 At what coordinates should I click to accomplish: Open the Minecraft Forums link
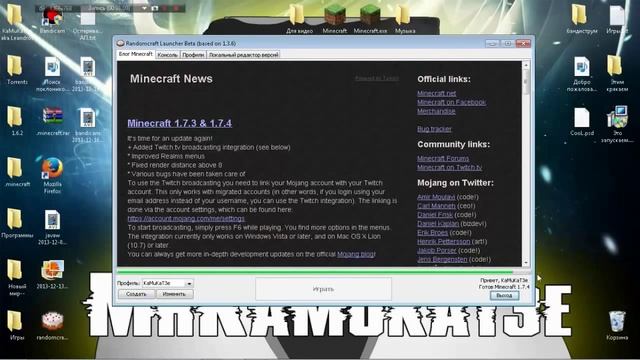pos(443,158)
